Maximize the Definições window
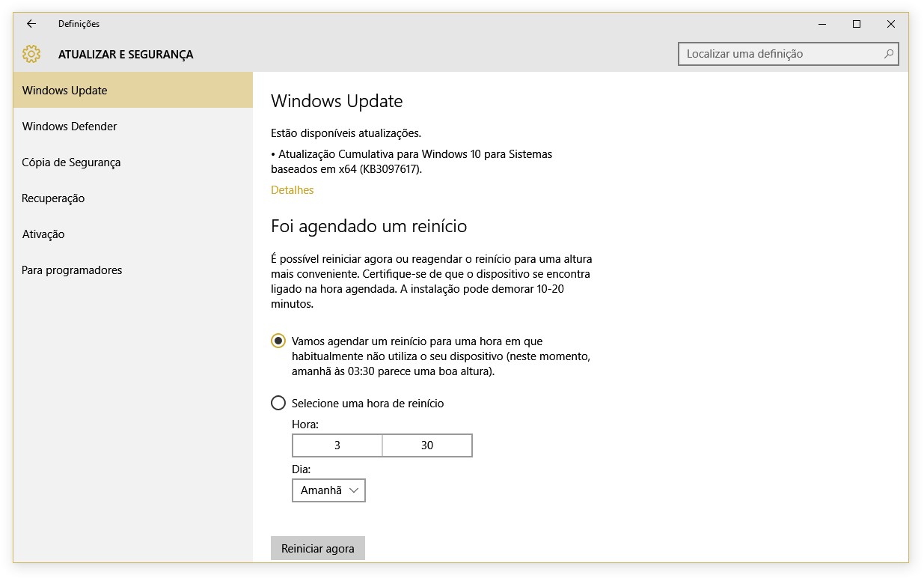Screen dimensions: 924x578 tap(857, 24)
